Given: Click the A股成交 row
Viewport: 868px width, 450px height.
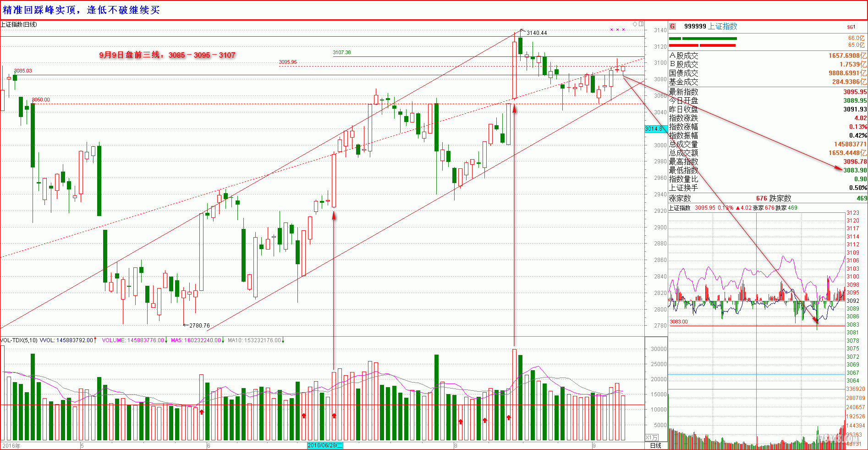Looking at the screenshot, I should [x=768, y=56].
